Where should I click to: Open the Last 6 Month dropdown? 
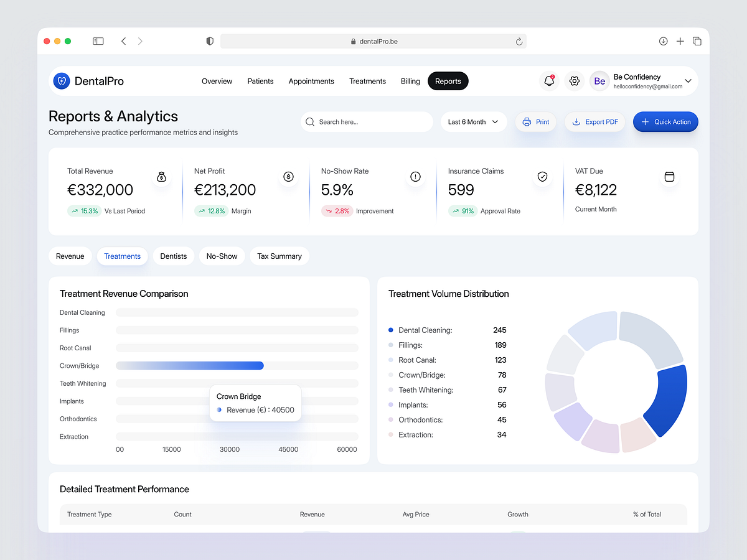coord(473,122)
